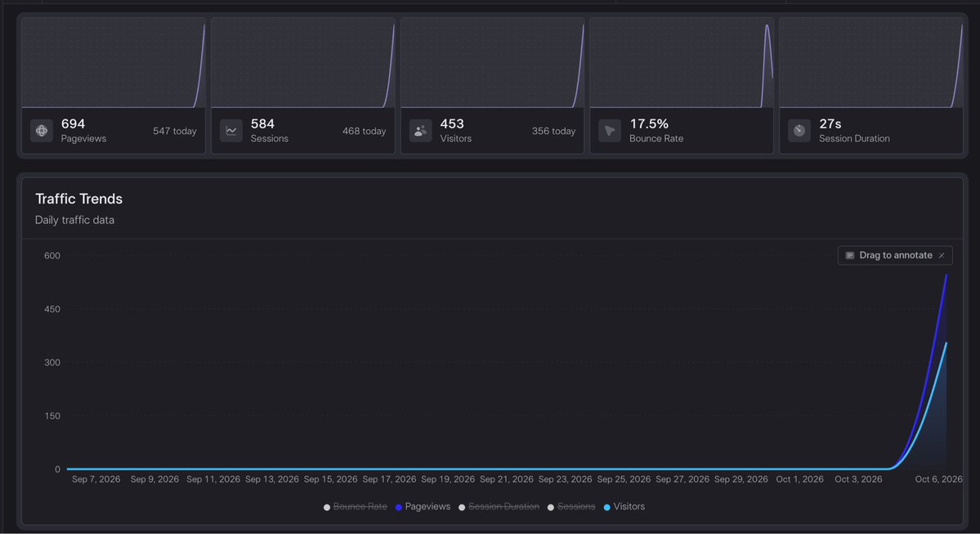Show the Session Duration series in chart
The width and height of the screenshot is (980, 534).
(499, 506)
